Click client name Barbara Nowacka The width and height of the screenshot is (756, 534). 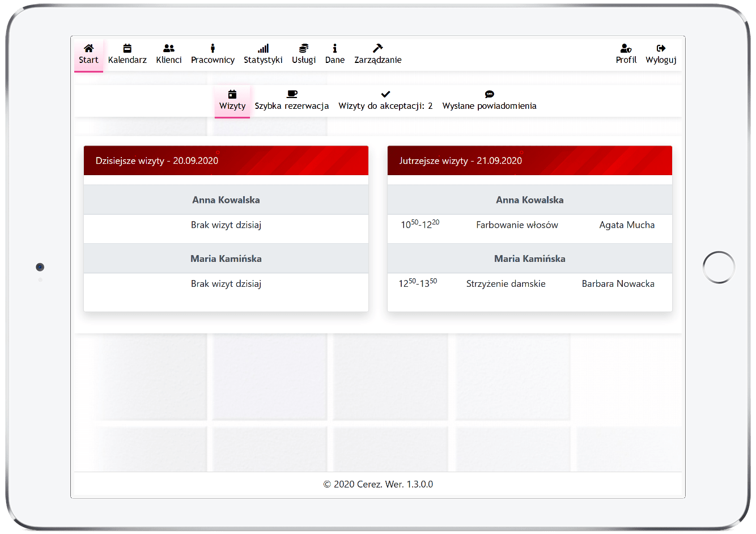(618, 284)
